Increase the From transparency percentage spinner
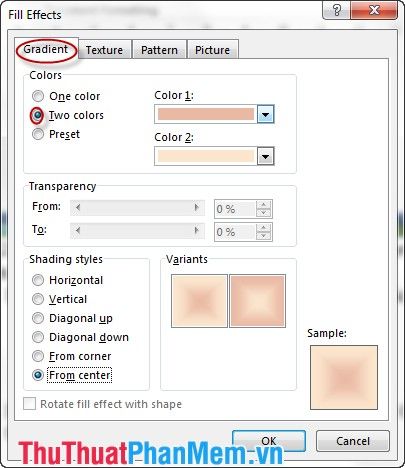The height and width of the screenshot is (468, 405). [x=264, y=205]
